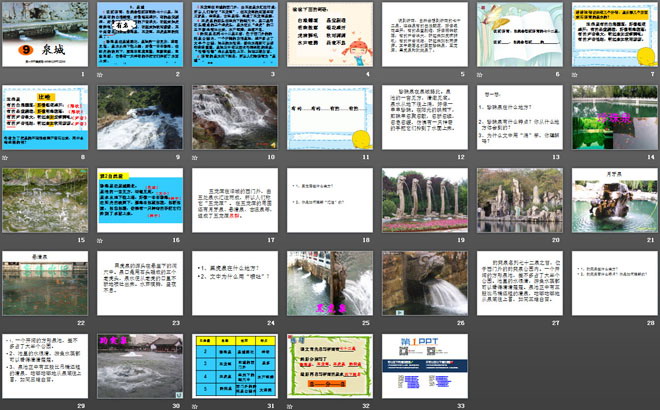
Task: Open slide 6 with the open book graphic
Action: pos(519,35)
